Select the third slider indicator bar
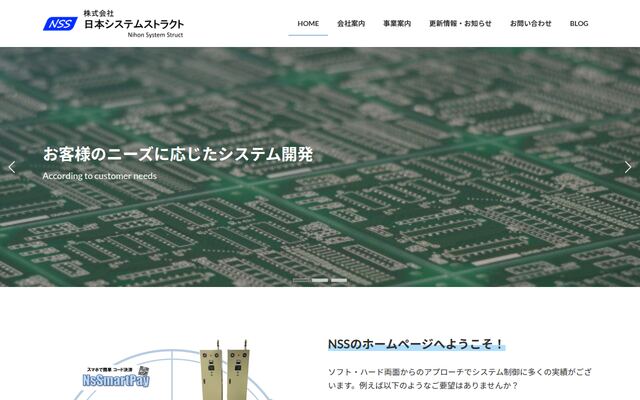The image size is (640, 400). 339,280
